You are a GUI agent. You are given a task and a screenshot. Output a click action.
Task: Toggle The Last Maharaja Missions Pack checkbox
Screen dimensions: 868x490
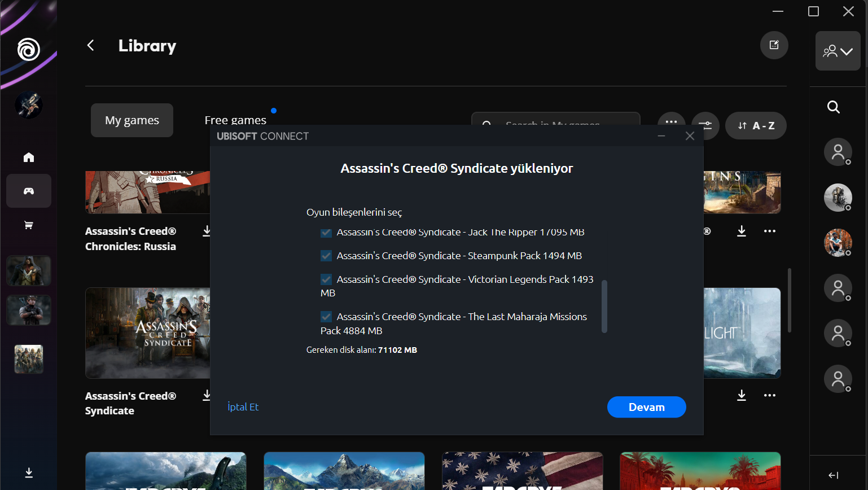point(326,317)
